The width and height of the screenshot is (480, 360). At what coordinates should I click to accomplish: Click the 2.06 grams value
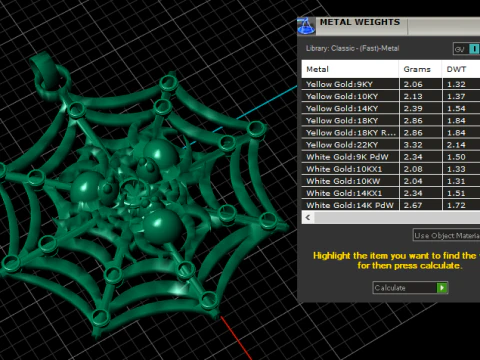pos(413,84)
